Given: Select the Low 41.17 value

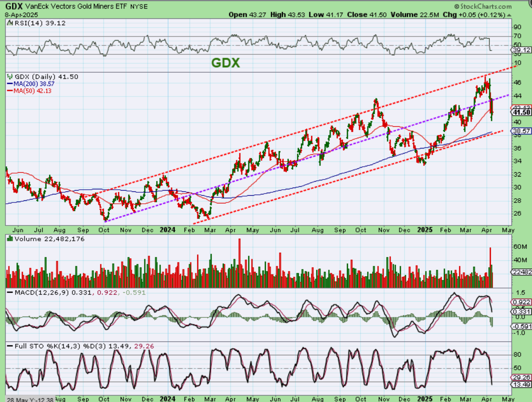Looking at the screenshot, I should (x=327, y=14).
